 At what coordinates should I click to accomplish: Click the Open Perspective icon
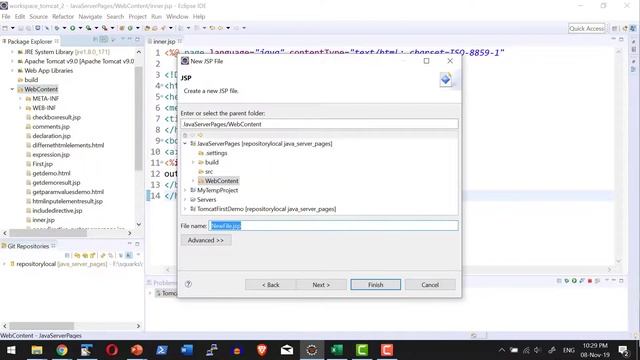(x=615, y=29)
